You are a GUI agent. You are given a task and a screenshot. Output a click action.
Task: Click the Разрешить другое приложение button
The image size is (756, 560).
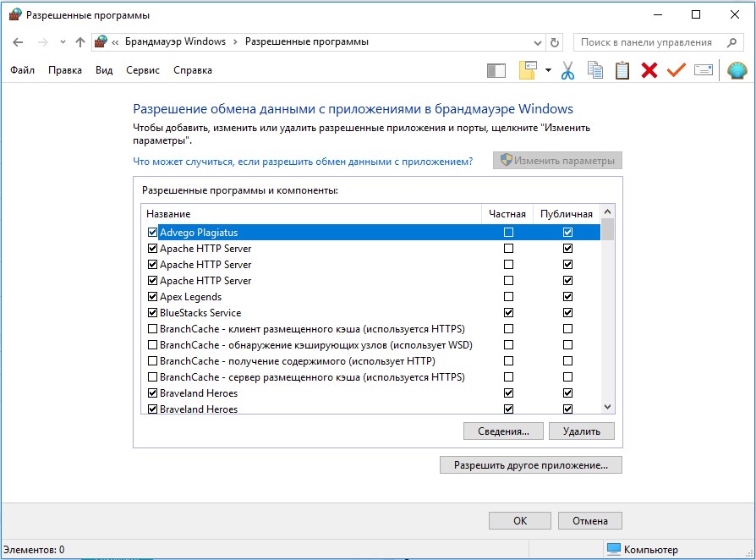(531, 465)
